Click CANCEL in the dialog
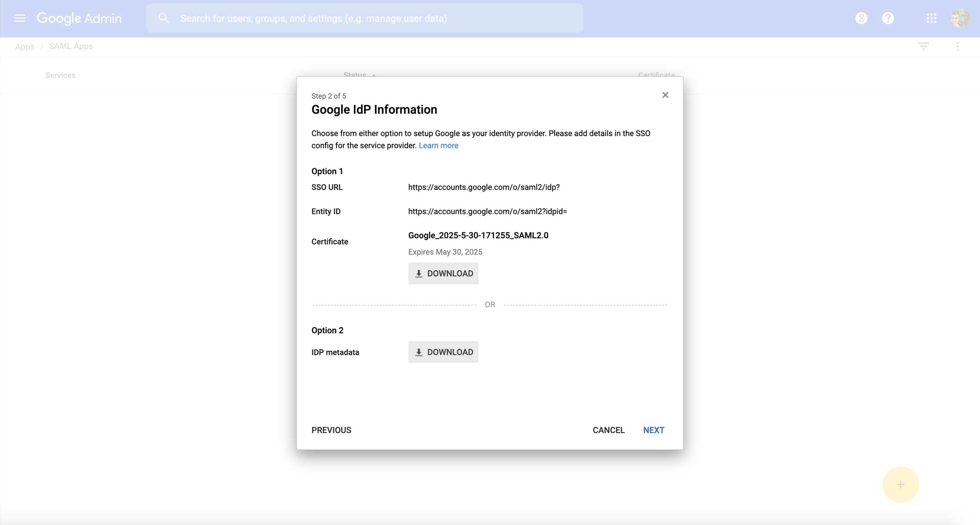The image size is (980, 525). [609, 430]
